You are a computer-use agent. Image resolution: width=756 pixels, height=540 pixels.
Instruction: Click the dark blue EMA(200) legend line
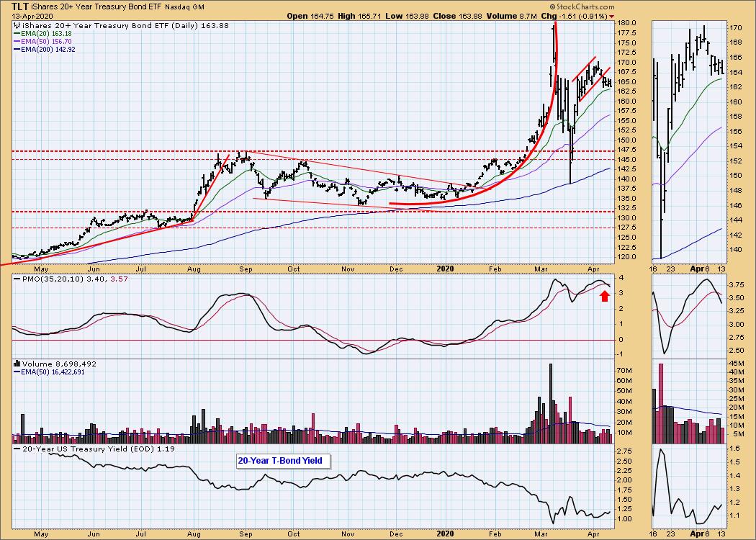pyautogui.click(x=17, y=49)
